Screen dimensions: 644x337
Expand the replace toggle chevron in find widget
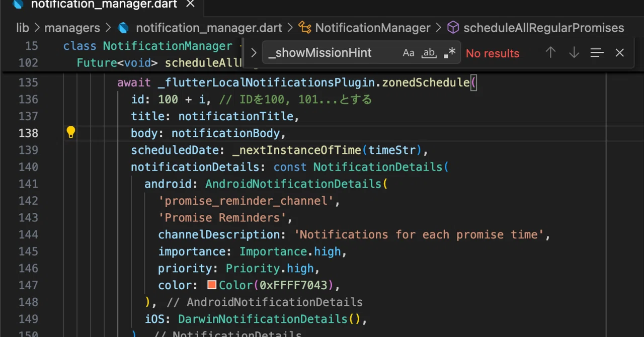(254, 53)
